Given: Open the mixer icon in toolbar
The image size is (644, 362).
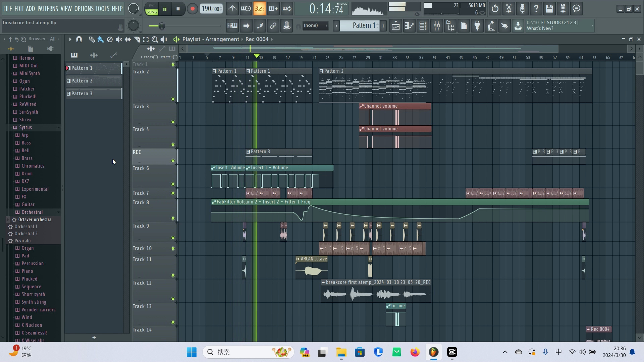Looking at the screenshot, I should pyautogui.click(x=437, y=26).
